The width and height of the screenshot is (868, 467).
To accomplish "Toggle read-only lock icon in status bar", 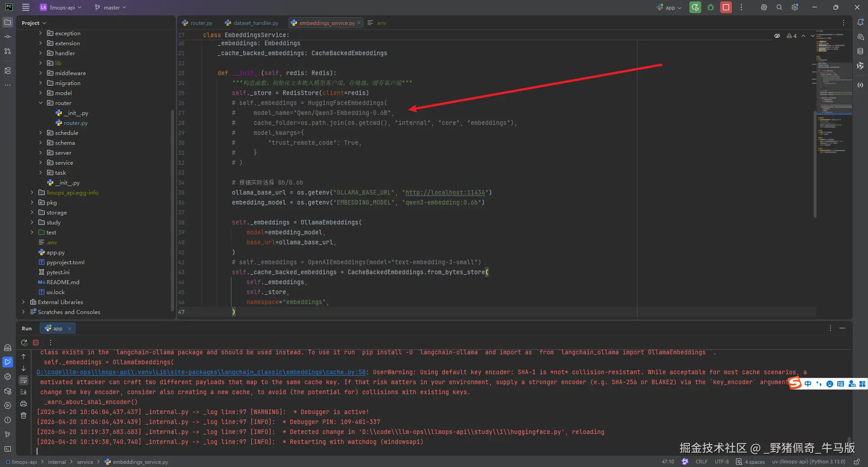I will tap(857, 462).
